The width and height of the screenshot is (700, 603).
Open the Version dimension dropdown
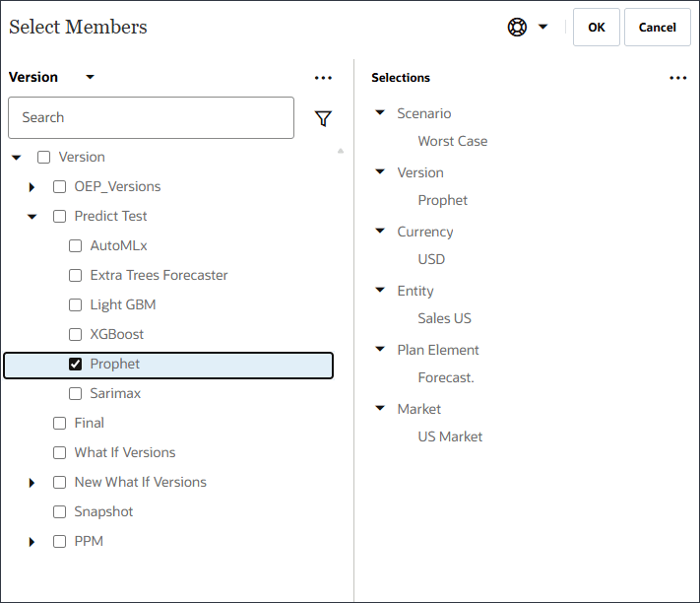click(x=90, y=77)
